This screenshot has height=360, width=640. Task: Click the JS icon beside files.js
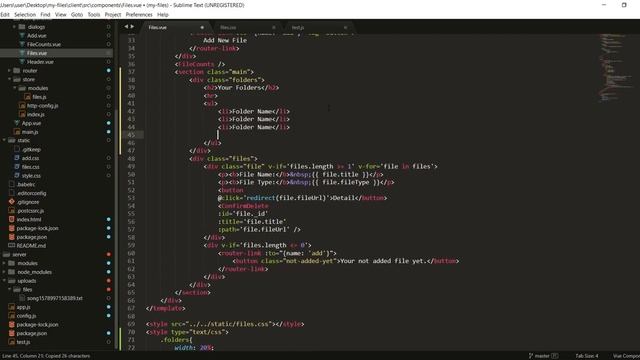click(27, 97)
